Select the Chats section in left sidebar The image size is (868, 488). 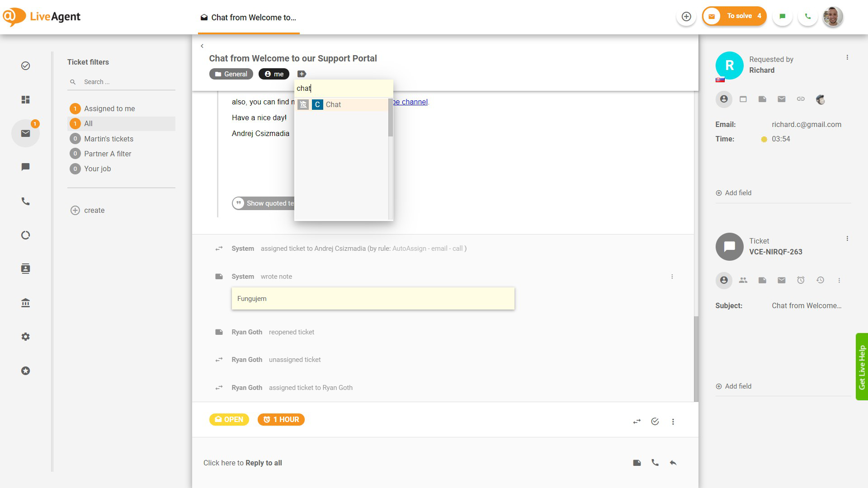pos(25,167)
